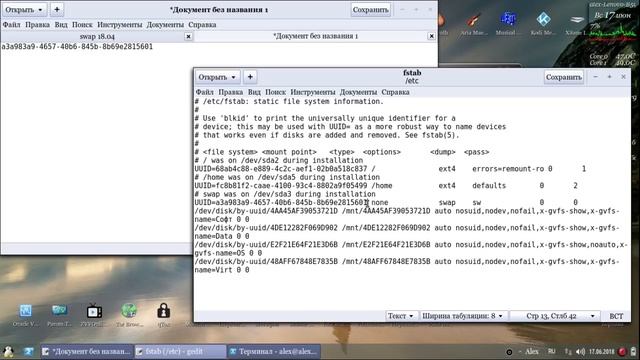Click the red round tray icon
This screenshot has width=640, height=360.
click(622, 351)
